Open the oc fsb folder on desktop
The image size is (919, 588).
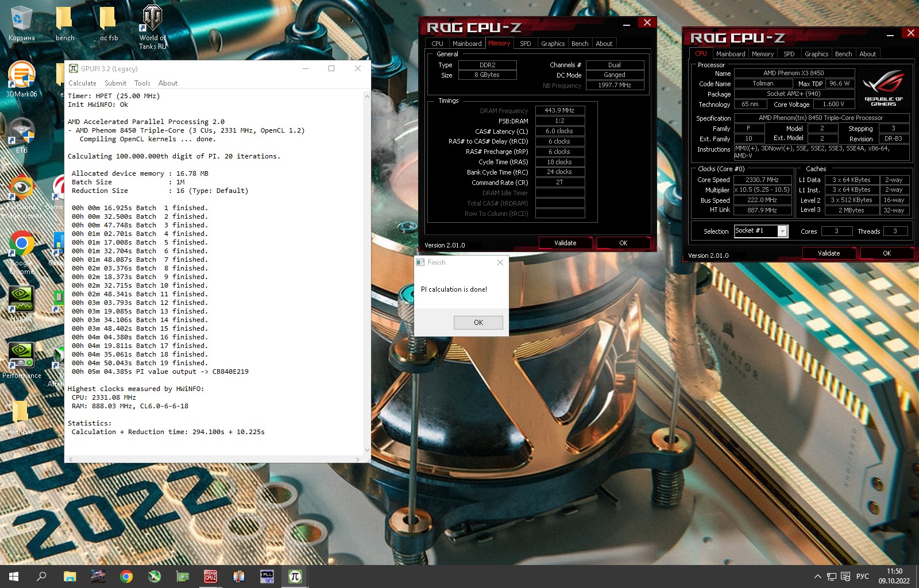[x=109, y=23]
